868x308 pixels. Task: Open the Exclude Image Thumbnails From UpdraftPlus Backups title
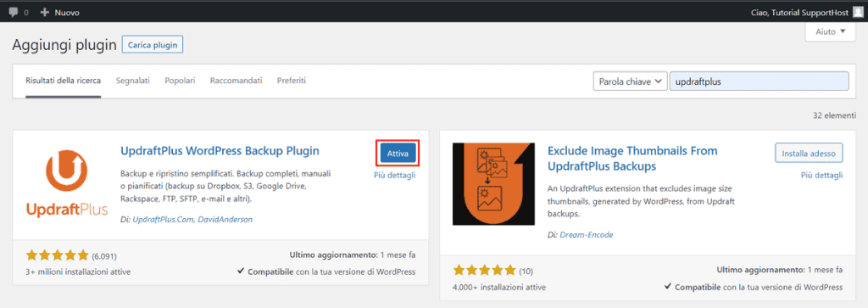click(632, 158)
